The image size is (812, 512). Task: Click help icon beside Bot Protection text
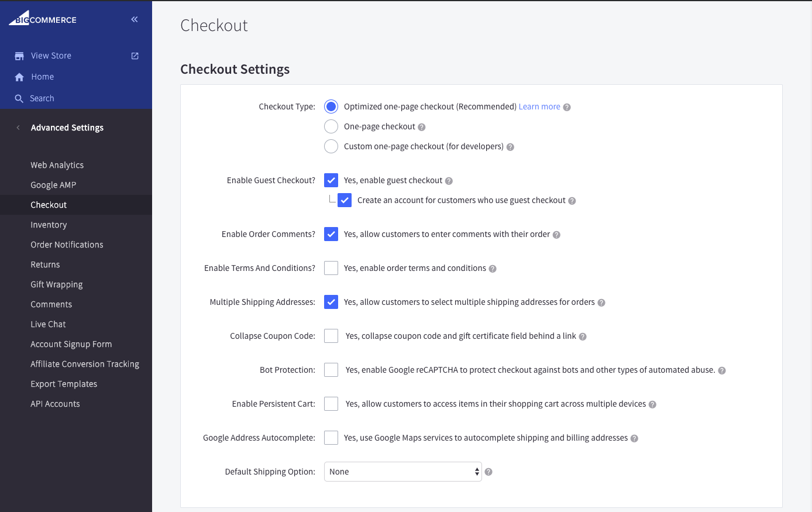722,370
